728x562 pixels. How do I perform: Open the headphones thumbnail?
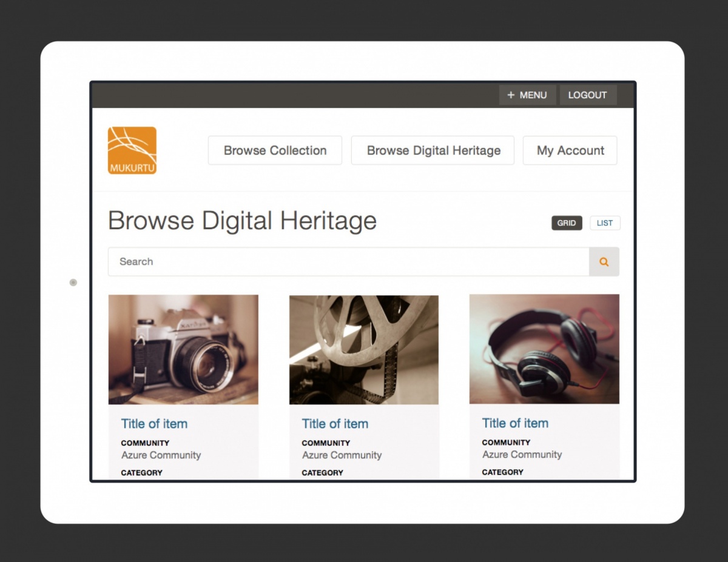pos(544,349)
